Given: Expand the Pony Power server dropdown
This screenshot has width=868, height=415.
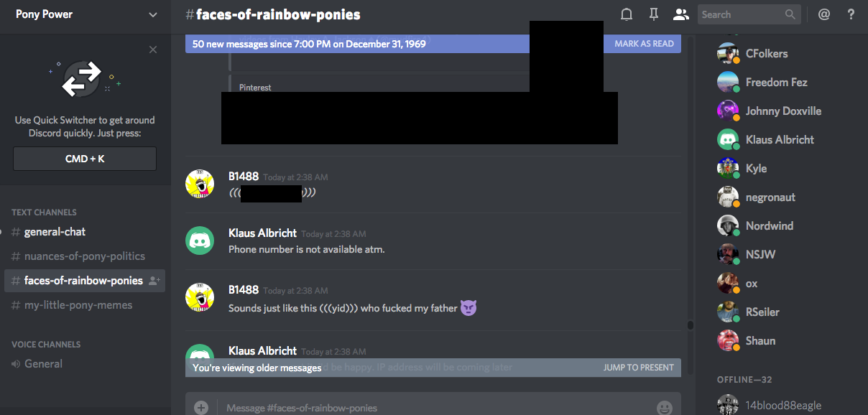Looking at the screenshot, I should coord(152,14).
